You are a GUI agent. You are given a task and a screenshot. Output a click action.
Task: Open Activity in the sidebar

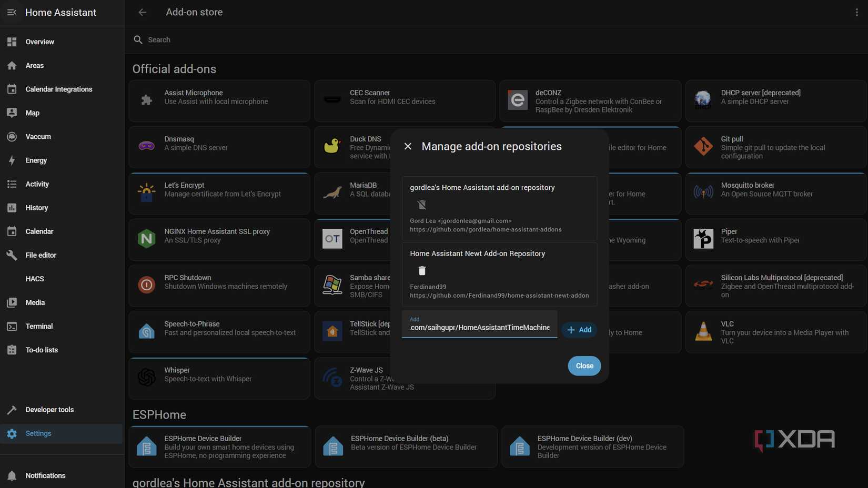tap(62, 184)
